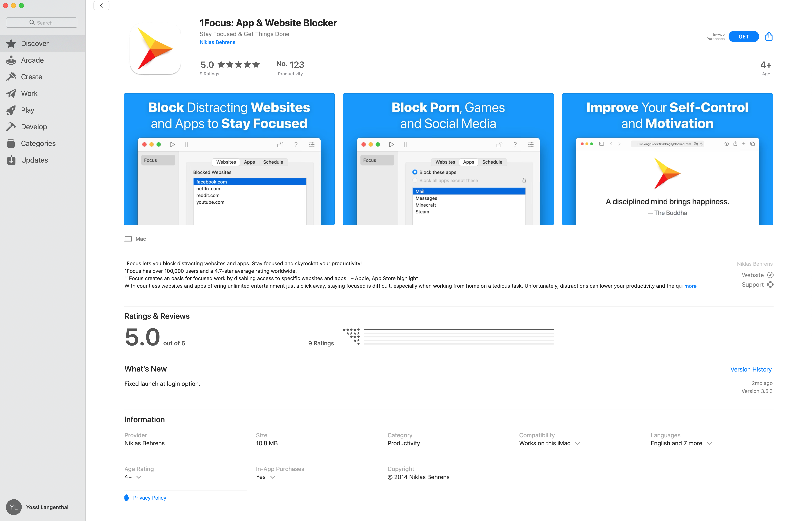Open the Updates download icon in sidebar
The image size is (812, 521).
pyautogui.click(x=11, y=160)
